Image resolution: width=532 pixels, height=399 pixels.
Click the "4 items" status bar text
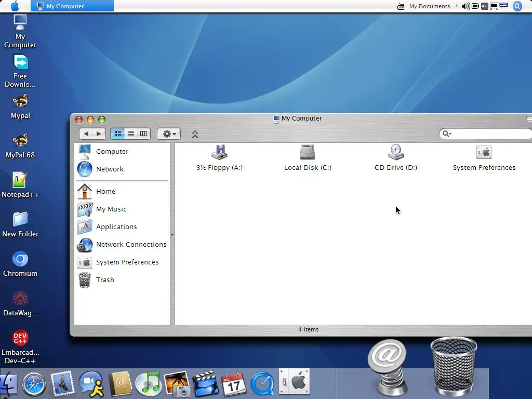(309, 329)
